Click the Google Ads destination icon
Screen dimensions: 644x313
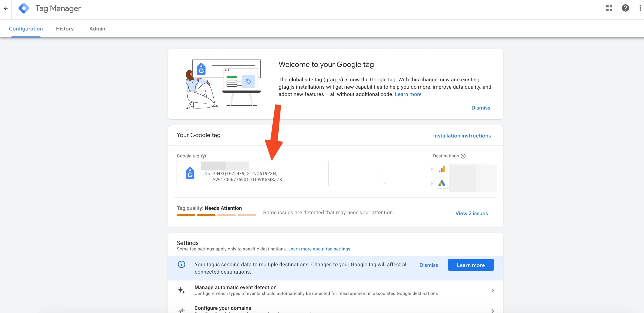(x=442, y=184)
